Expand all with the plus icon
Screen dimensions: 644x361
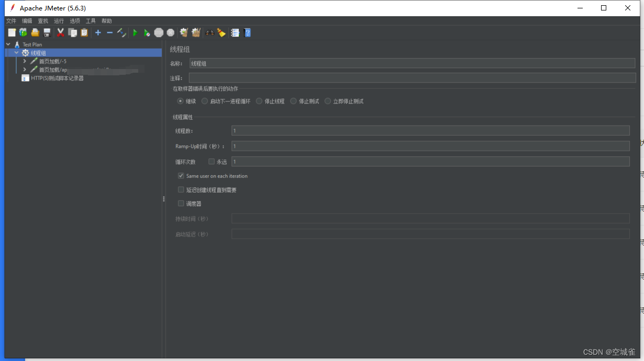(x=98, y=32)
